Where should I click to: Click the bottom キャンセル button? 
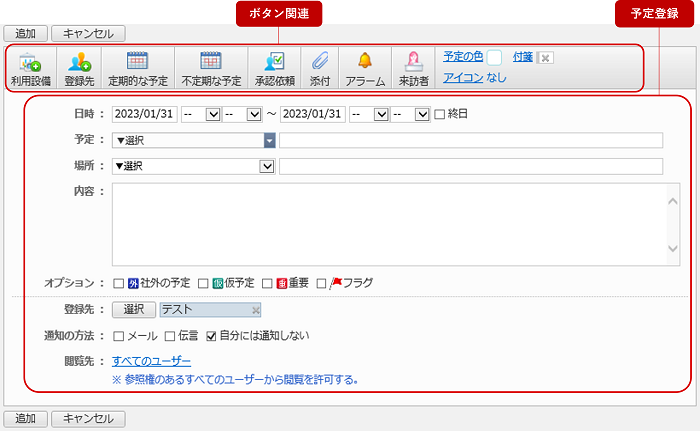pos(88,418)
